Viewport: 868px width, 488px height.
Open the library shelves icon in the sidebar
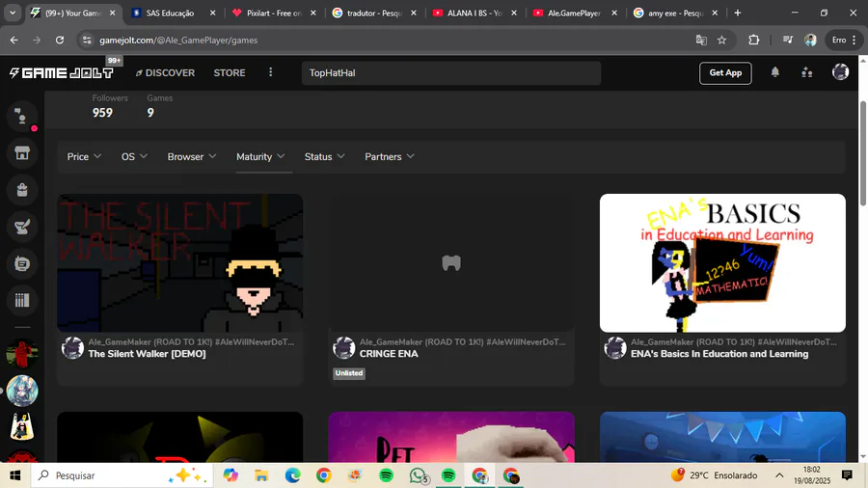[22, 300]
